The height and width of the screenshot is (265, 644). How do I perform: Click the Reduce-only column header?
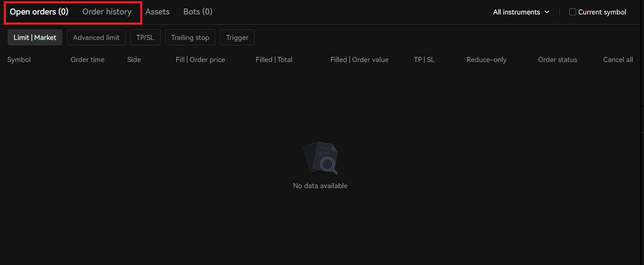pos(486,59)
